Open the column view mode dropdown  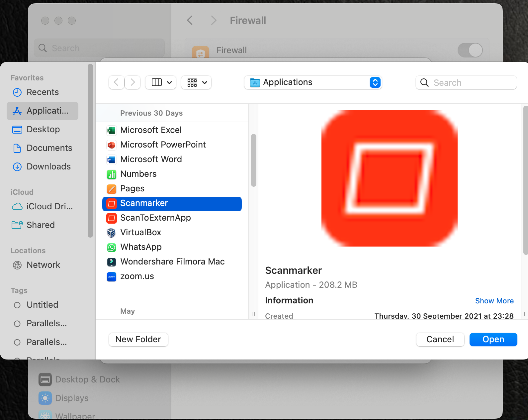click(x=161, y=82)
